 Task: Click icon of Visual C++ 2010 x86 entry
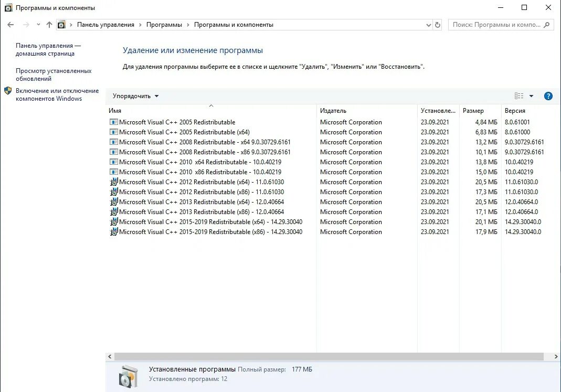114,172
